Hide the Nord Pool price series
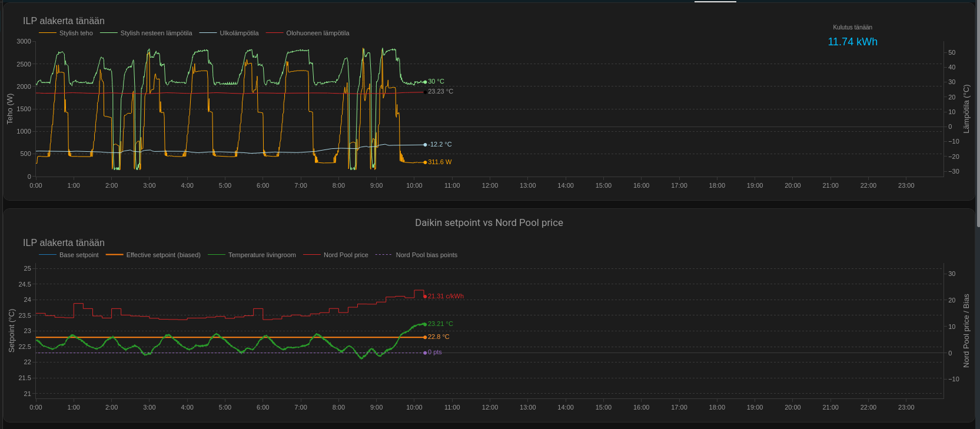980x429 pixels. pyautogui.click(x=346, y=255)
